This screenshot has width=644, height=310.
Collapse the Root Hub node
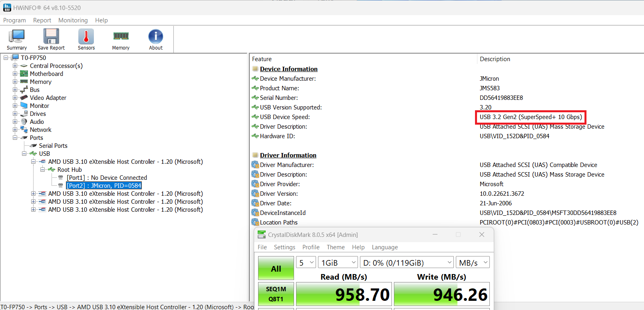pos(42,169)
